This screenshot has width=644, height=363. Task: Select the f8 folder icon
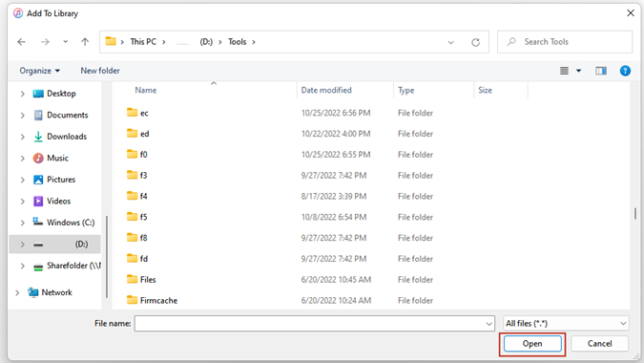click(x=132, y=238)
